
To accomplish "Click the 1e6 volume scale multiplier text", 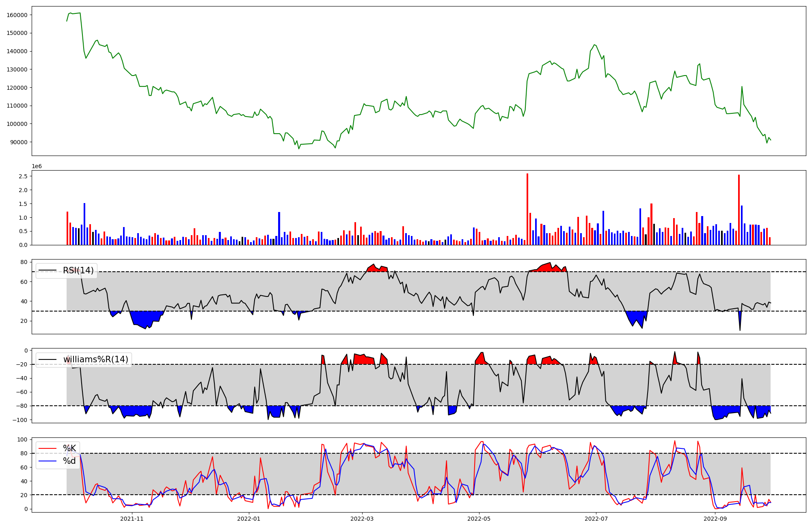I will pos(37,167).
